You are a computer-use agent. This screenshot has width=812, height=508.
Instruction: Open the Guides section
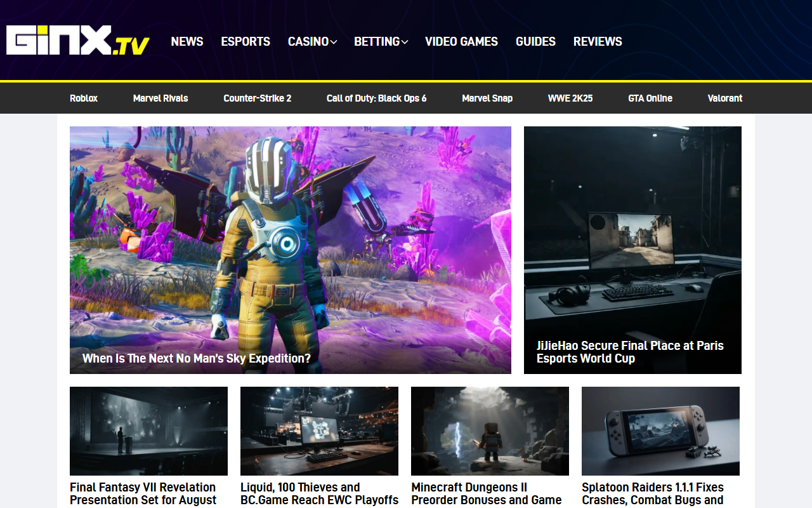[x=535, y=41]
